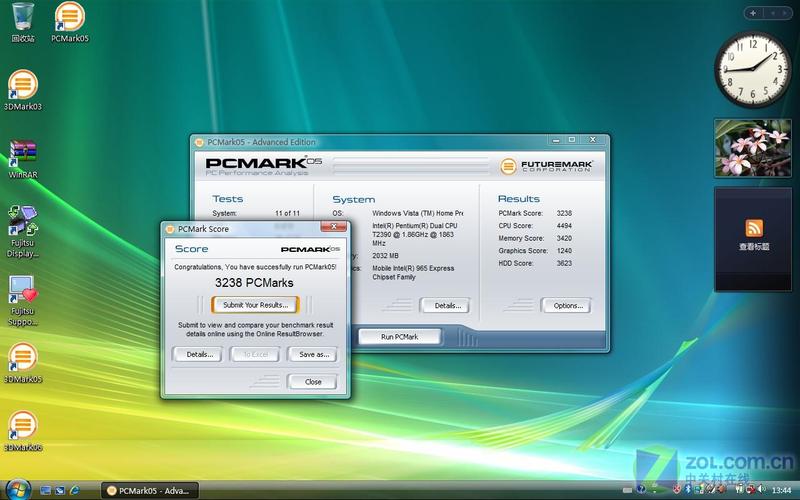Open System Details in PCMark05 window
Viewport: 800px width, 500px height.
(444, 306)
